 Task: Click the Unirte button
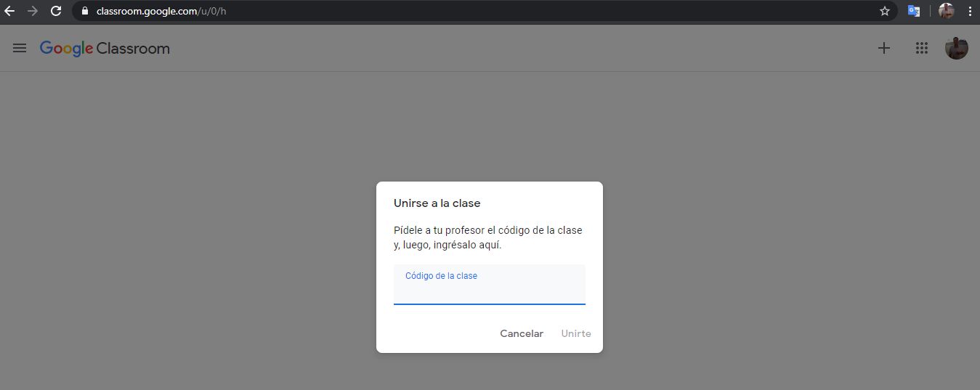(575, 333)
